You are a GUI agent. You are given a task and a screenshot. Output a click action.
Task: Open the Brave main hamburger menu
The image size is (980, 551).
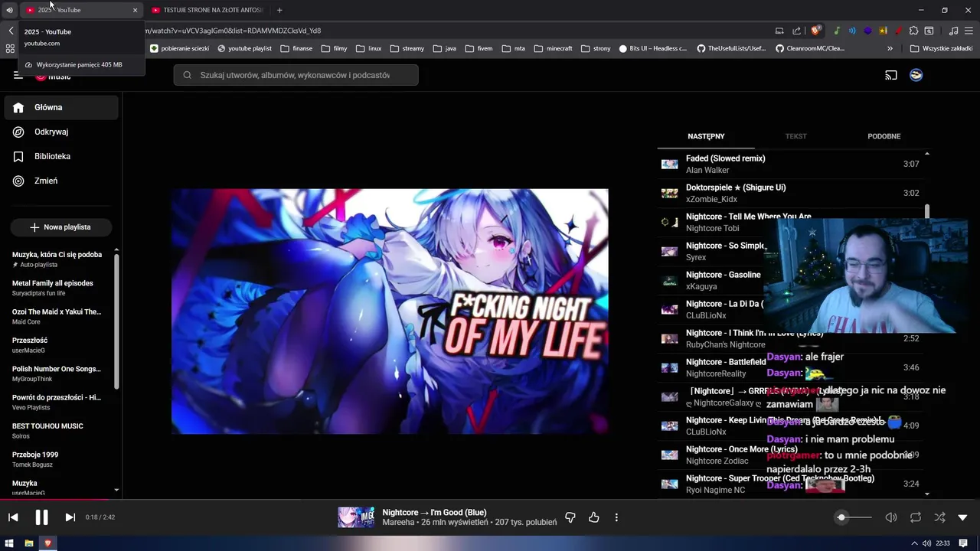pos(969,31)
